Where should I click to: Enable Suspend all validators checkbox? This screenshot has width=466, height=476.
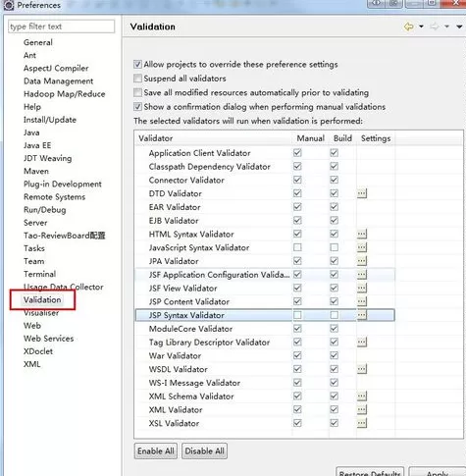137,79
